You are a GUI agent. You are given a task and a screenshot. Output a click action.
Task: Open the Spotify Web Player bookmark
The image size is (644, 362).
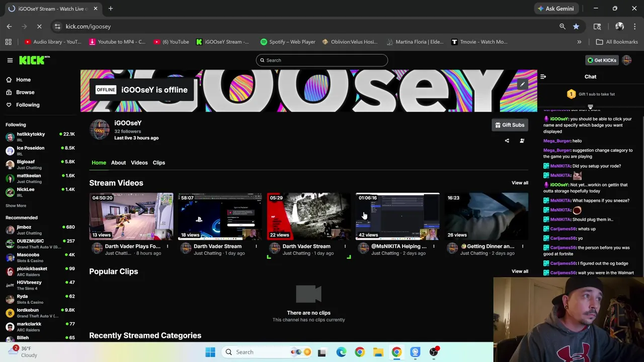click(x=288, y=42)
